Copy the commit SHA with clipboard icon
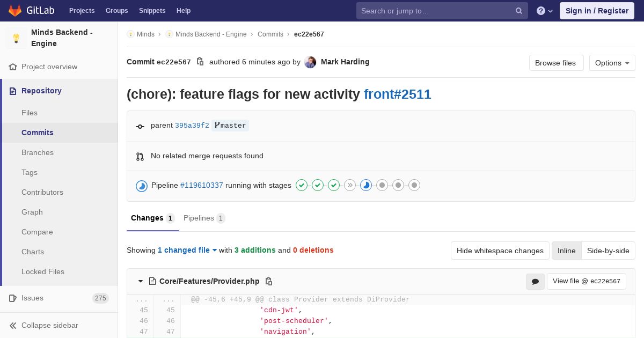 200,62
